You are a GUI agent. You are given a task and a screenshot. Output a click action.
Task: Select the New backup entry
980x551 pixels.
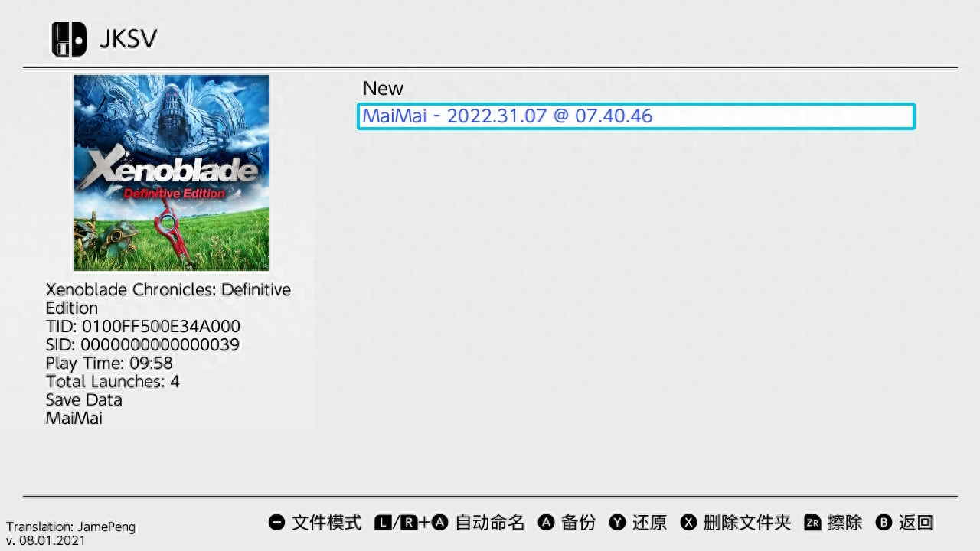coord(383,88)
